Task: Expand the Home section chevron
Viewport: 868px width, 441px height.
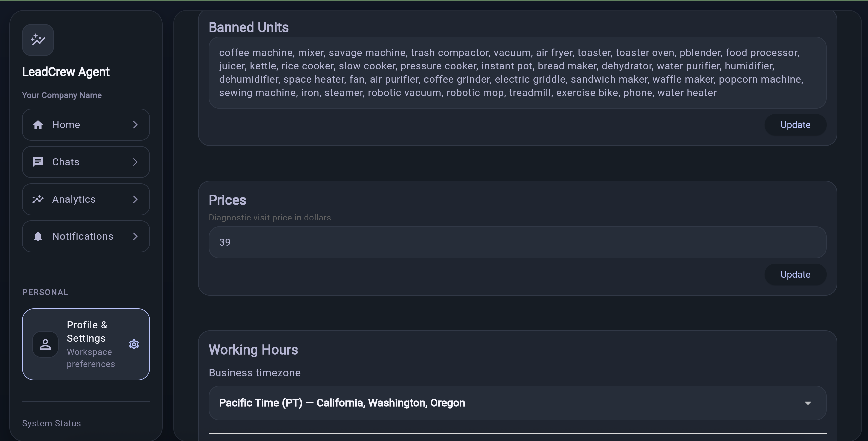Action: 136,124
